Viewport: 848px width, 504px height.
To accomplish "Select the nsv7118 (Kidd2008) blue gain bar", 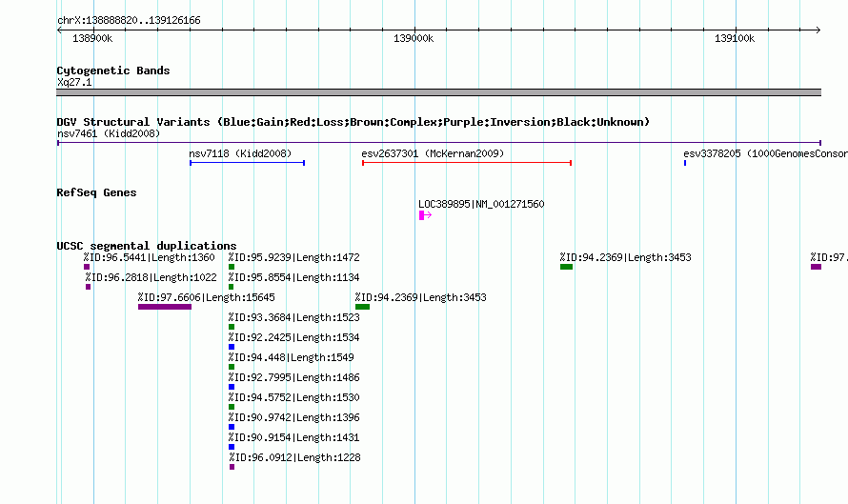I will [x=247, y=163].
